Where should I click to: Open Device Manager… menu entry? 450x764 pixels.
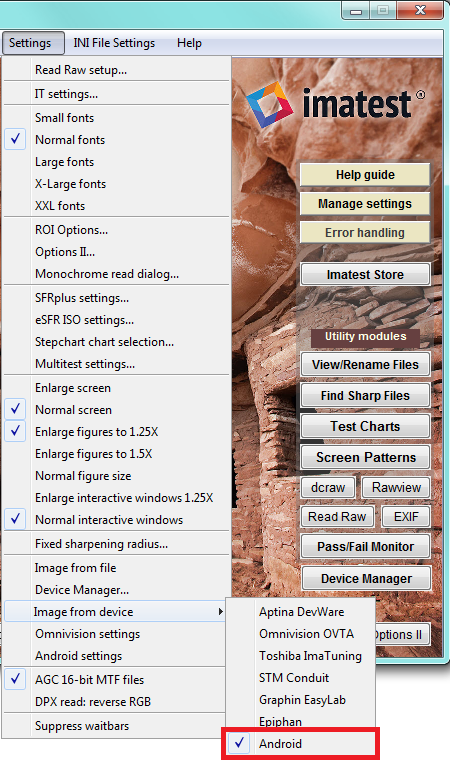tap(117, 590)
